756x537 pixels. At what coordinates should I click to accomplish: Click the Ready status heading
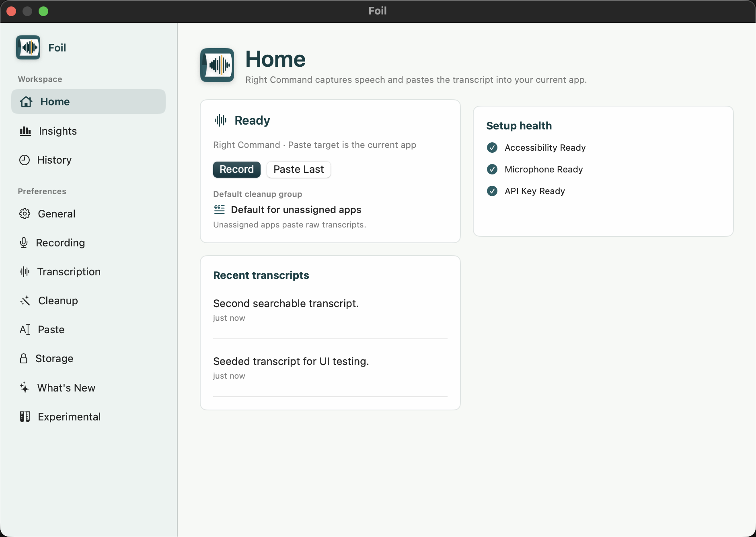252,120
